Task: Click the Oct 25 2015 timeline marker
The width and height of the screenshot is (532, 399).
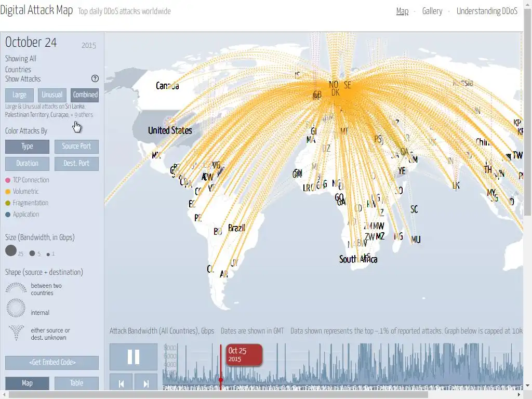Action: tap(244, 355)
